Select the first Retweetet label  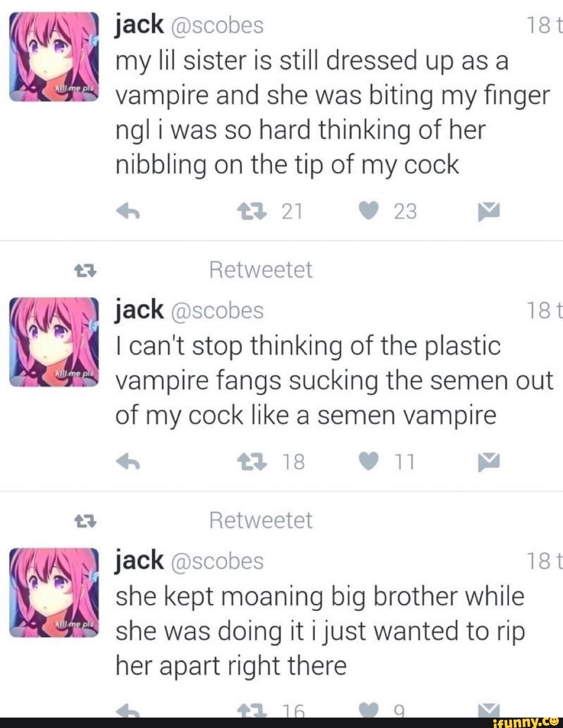point(261,270)
